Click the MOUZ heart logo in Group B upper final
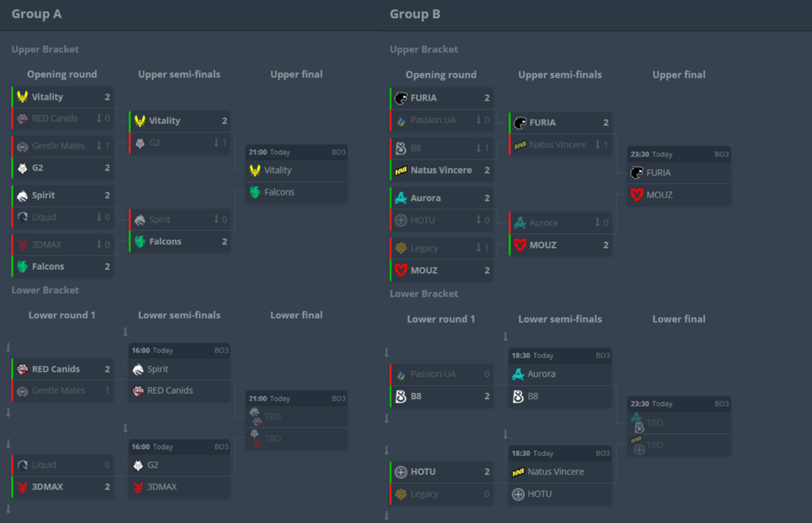812x523 pixels. tap(637, 194)
